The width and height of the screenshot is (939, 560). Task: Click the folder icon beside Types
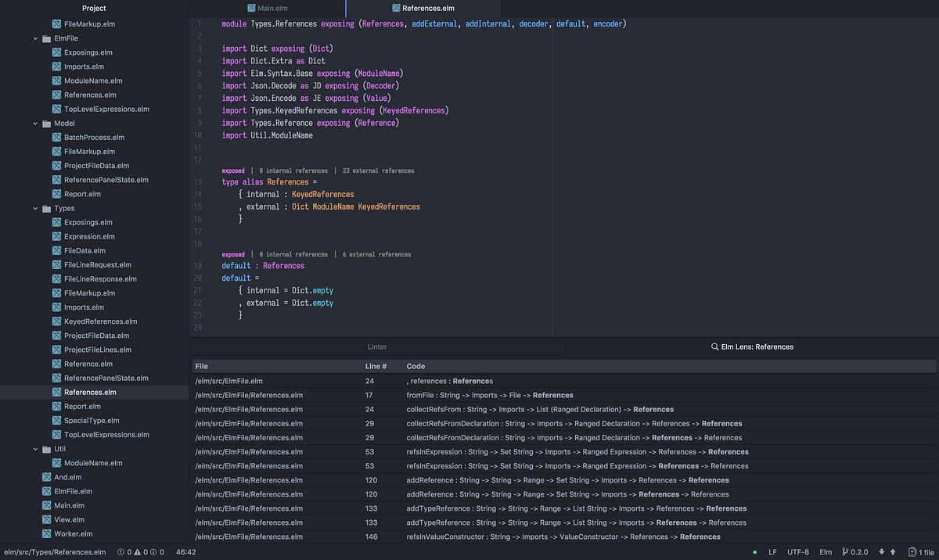[x=47, y=207]
